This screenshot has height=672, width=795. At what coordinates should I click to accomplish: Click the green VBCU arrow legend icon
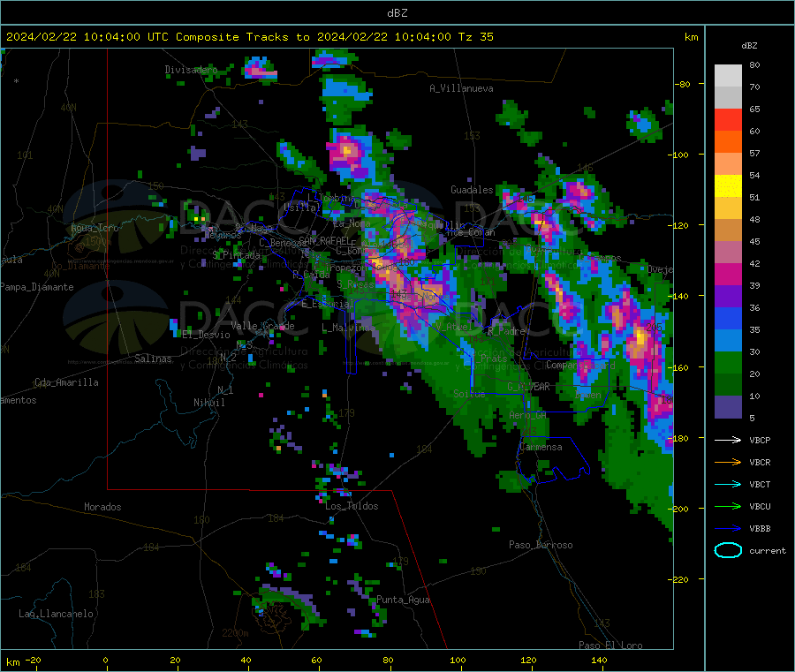click(x=728, y=506)
